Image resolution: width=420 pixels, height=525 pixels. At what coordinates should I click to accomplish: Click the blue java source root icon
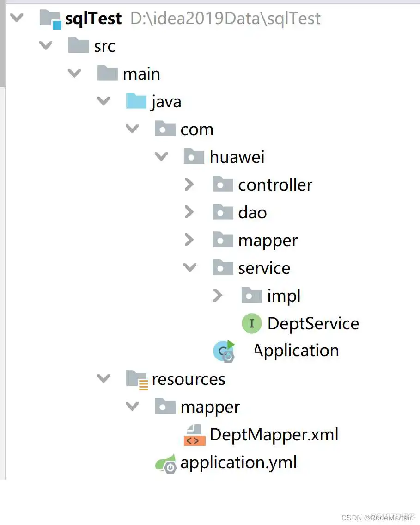coord(136,101)
